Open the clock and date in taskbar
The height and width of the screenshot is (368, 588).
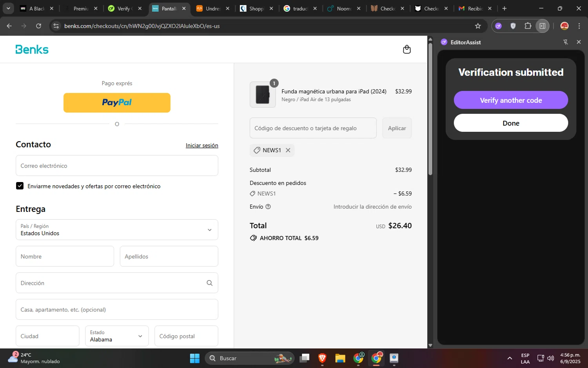[x=570, y=358]
